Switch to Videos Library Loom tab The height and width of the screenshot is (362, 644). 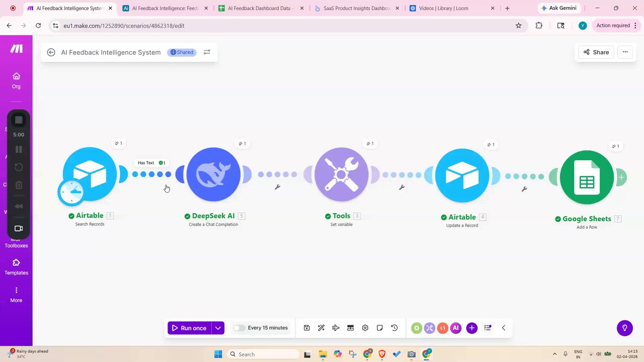pyautogui.click(x=451, y=9)
